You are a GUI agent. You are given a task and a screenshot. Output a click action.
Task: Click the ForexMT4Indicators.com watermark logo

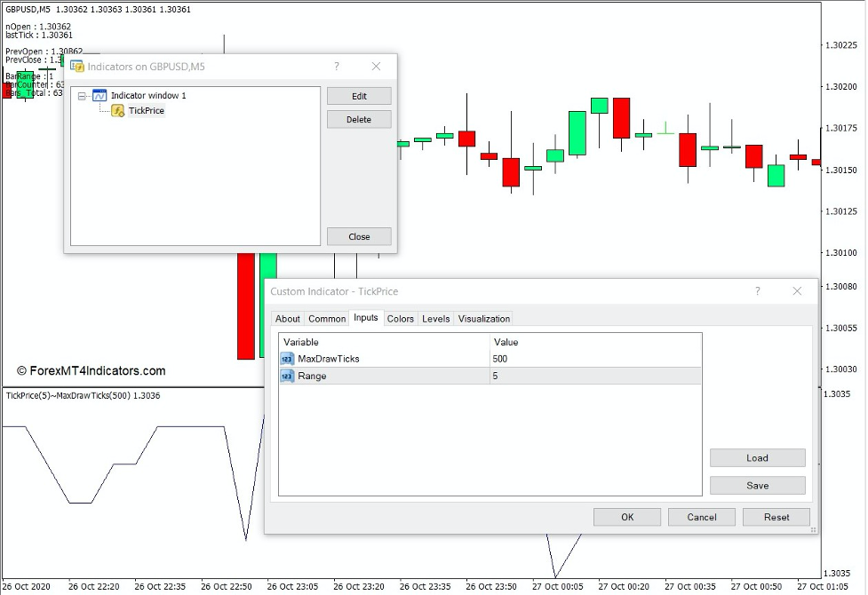pyautogui.click(x=92, y=371)
